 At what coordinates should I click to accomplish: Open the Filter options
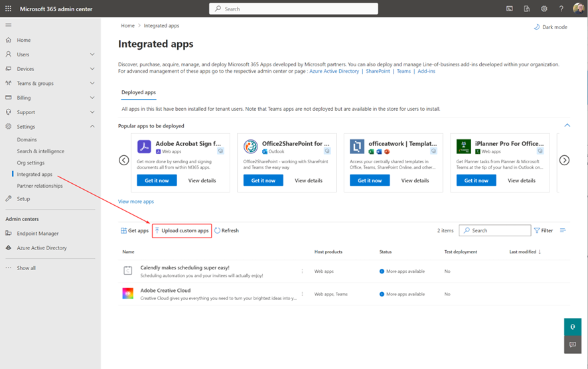[x=544, y=231]
